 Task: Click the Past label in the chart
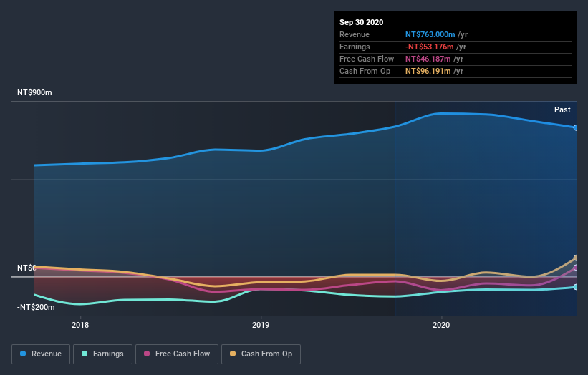coord(562,109)
